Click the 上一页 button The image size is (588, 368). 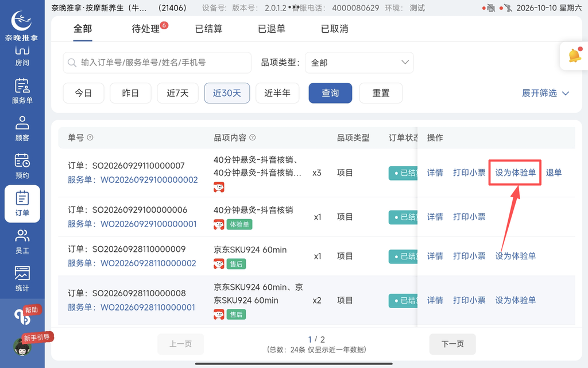180,344
